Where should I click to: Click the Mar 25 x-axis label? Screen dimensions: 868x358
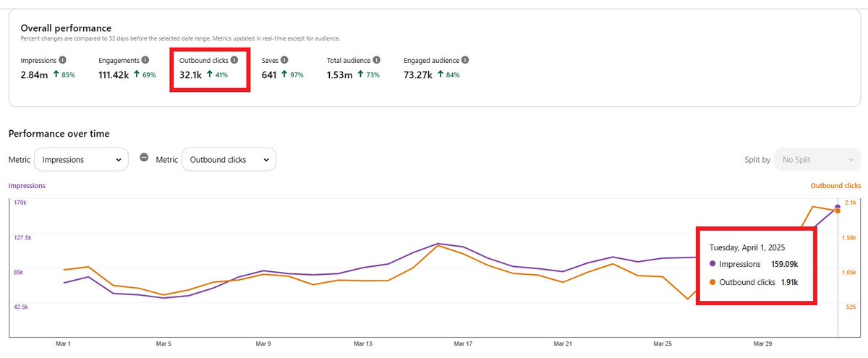tap(663, 344)
